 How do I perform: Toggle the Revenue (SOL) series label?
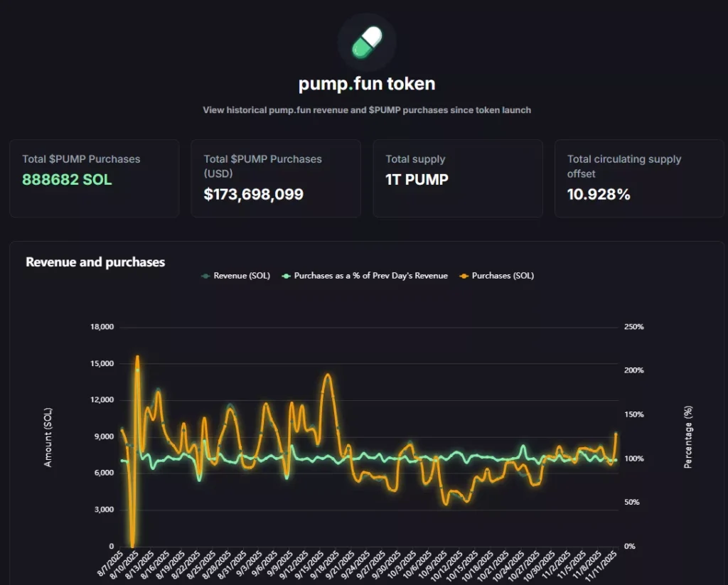pyautogui.click(x=242, y=276)
